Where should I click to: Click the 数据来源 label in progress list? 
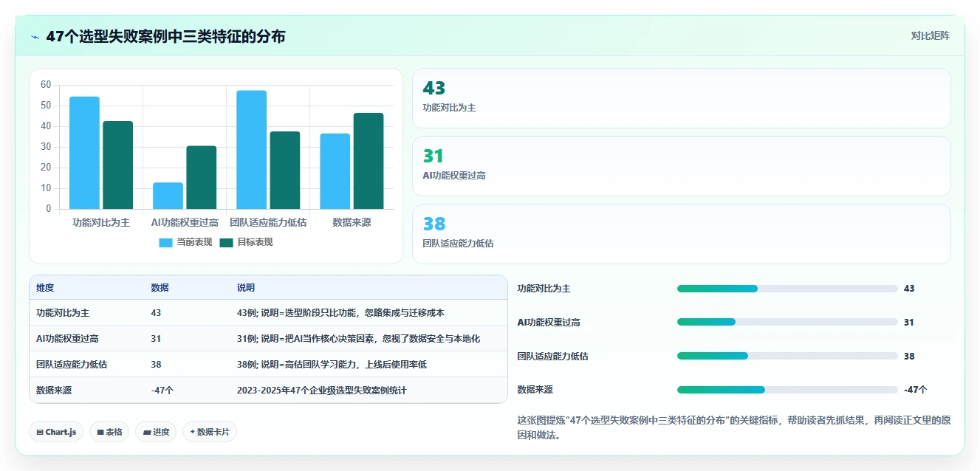(535, 390)
